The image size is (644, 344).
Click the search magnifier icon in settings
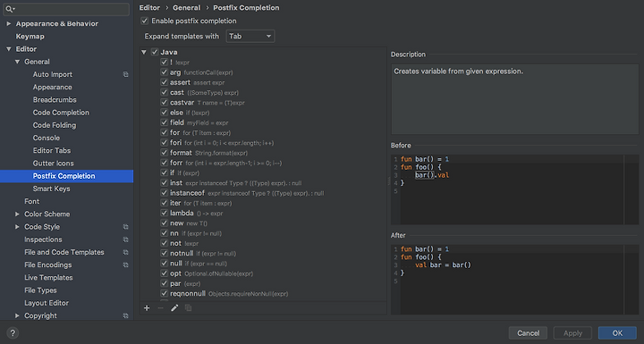tap(9, 9)
